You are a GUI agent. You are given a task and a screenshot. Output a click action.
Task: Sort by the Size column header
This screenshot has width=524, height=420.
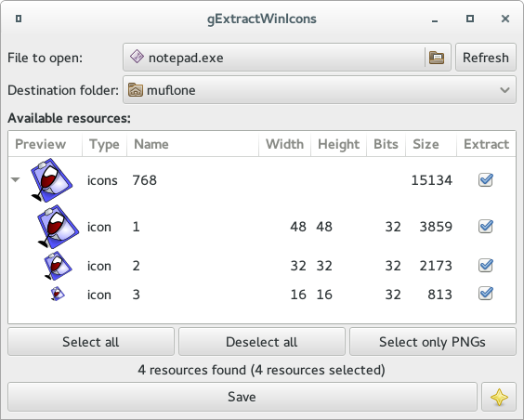coord(431,144)
